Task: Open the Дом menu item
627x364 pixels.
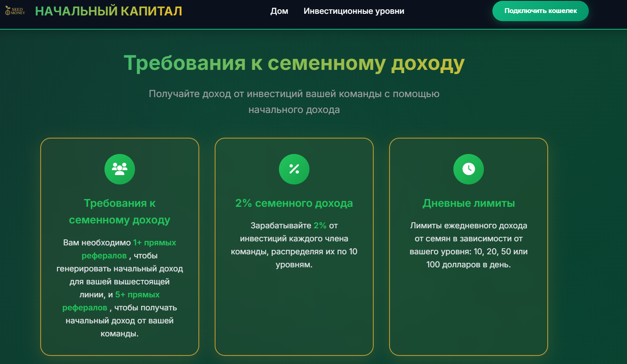Action: tap(279, 11)
